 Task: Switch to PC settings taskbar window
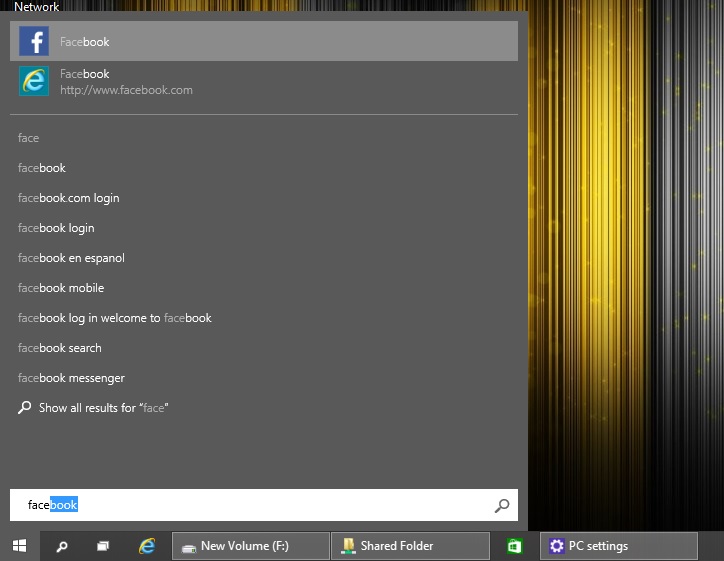tap(618, 546)
